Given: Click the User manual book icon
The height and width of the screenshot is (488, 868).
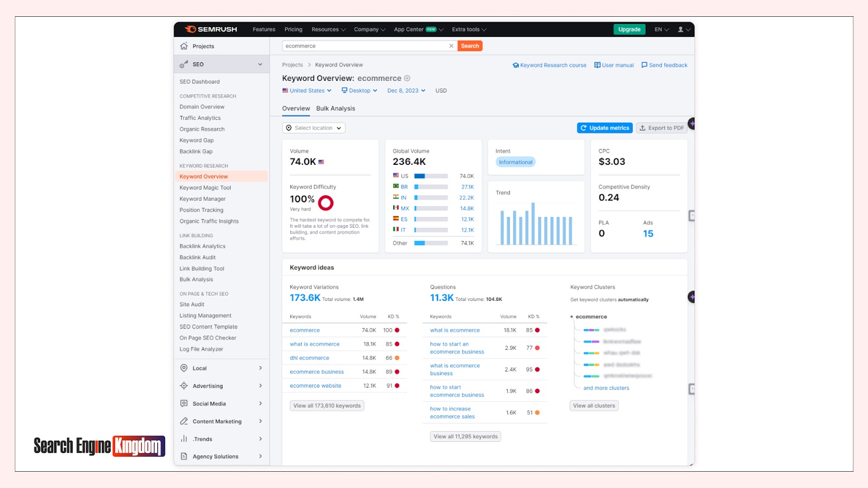Looking at the screenshot, I should tap(597, 65).
